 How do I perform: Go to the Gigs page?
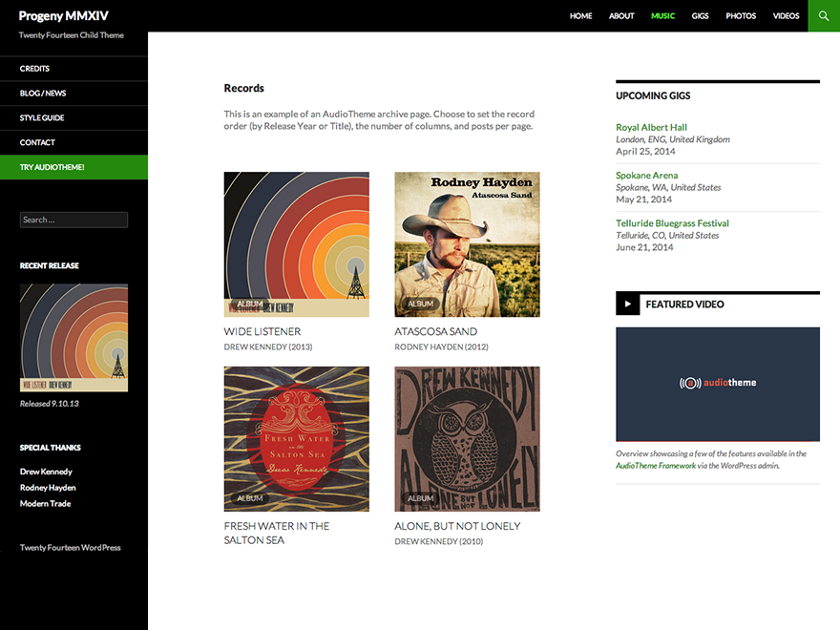point(700,16)
